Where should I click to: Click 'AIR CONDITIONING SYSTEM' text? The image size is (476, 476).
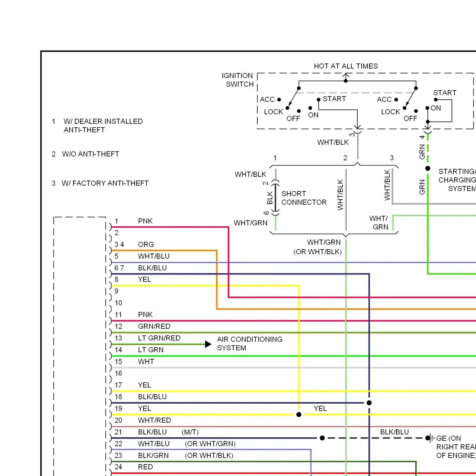point(249,344)
